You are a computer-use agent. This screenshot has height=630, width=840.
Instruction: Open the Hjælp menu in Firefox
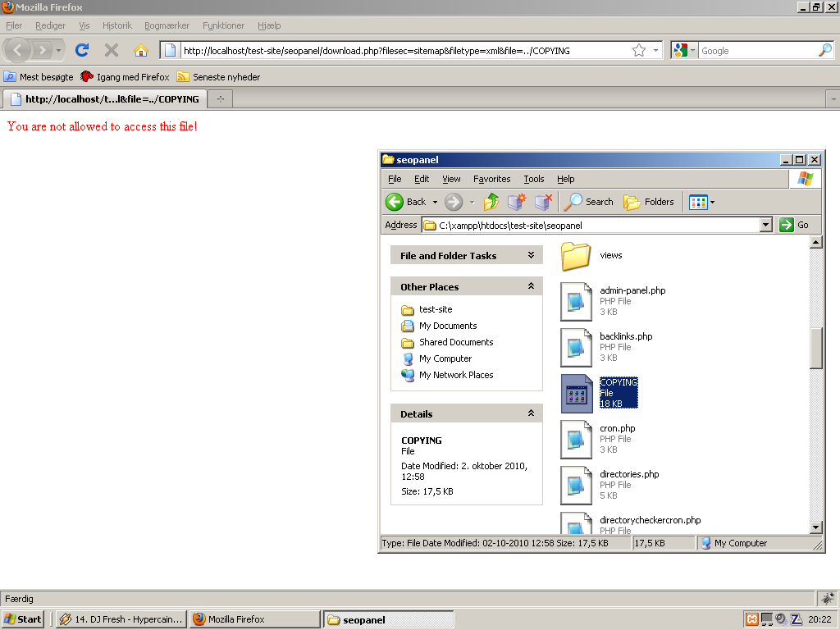269,25
